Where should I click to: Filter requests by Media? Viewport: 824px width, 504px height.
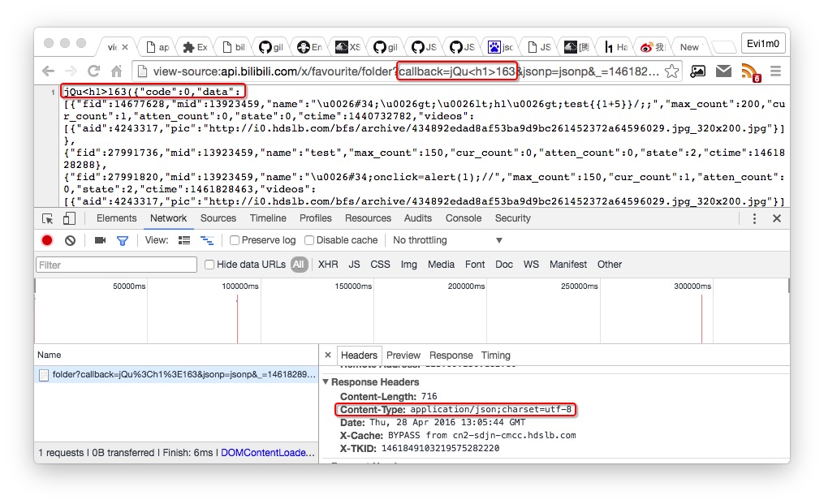pos(441,265)
